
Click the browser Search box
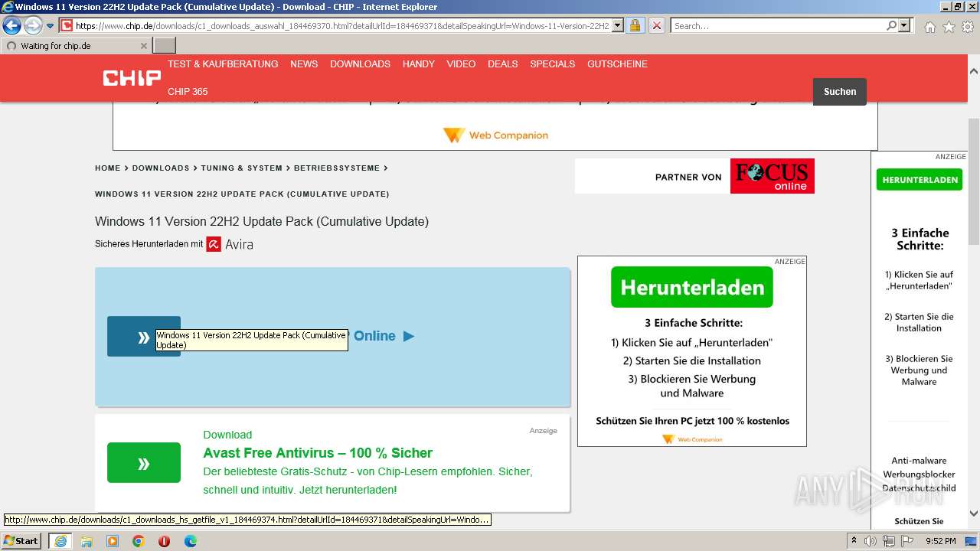(x=777, y=26)
